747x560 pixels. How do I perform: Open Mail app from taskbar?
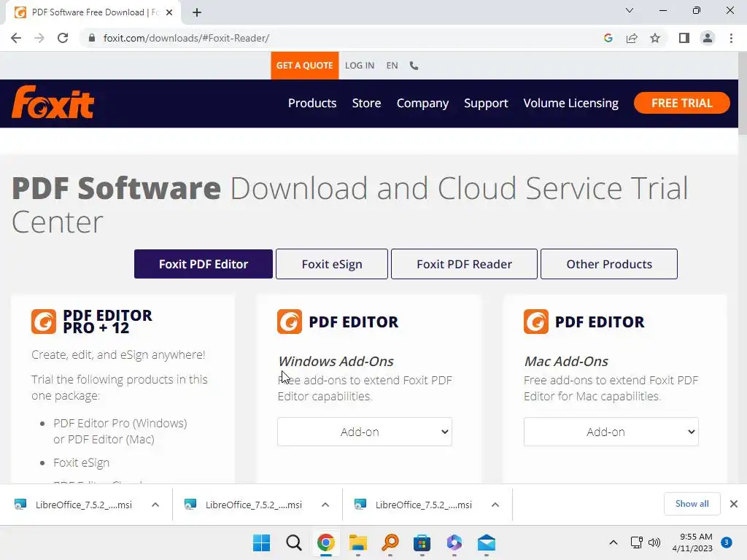pyautogui.click(x=487, y=542)
